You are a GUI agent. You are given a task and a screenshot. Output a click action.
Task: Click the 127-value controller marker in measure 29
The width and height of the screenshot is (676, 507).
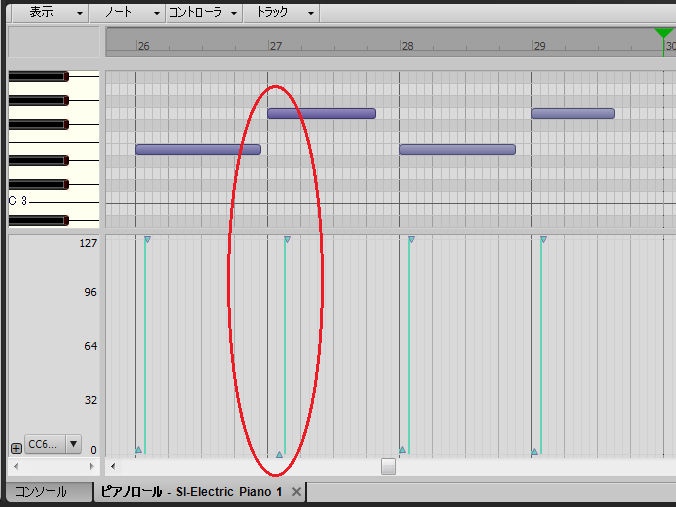point(543,239)
